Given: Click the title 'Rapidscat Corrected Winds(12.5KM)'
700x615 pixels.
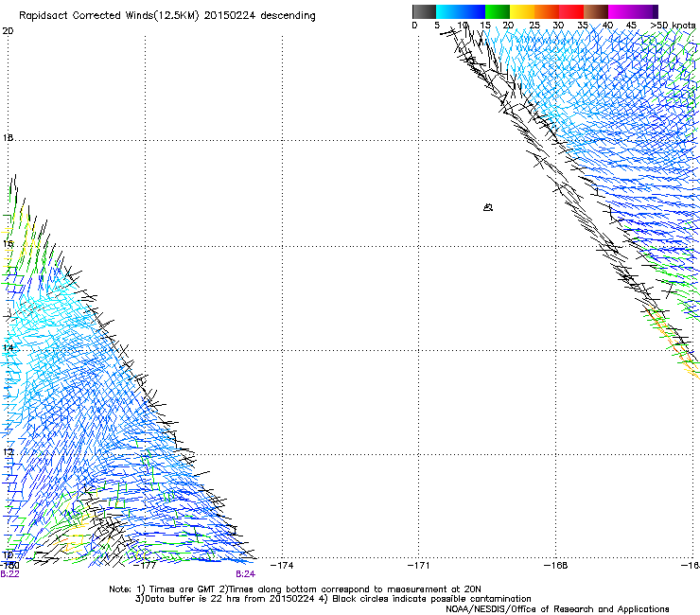Looking at the screenshot, I should tap(109, 16).
